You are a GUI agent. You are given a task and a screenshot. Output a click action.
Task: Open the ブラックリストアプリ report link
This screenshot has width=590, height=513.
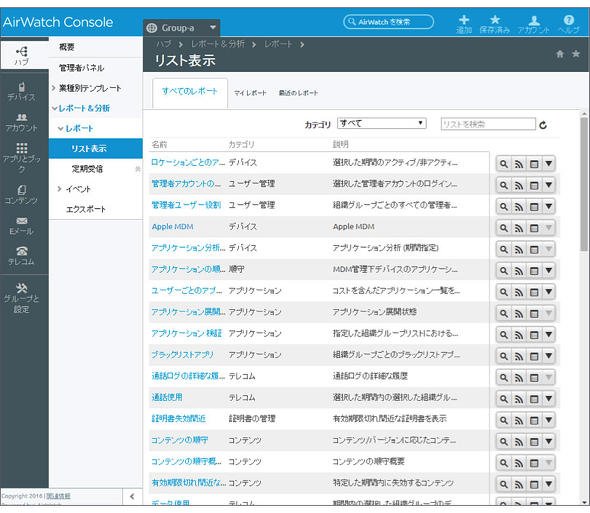(182, 355)
